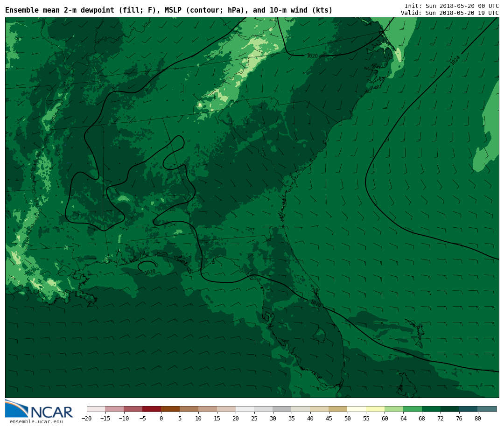The height and width of the screenshot is (427, 504).
Task: Select the 'Init: Sun 2018-05-20 00 UTC' text
Action: [x=451, y=6]
